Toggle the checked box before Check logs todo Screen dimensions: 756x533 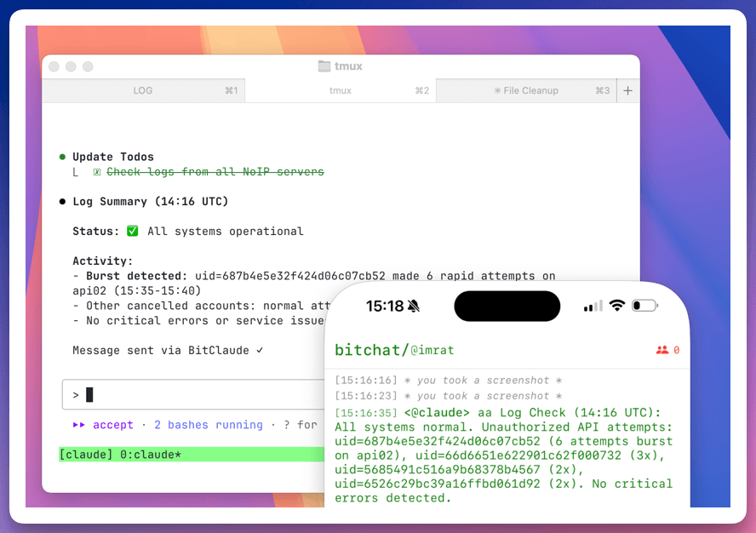(97, 172)
